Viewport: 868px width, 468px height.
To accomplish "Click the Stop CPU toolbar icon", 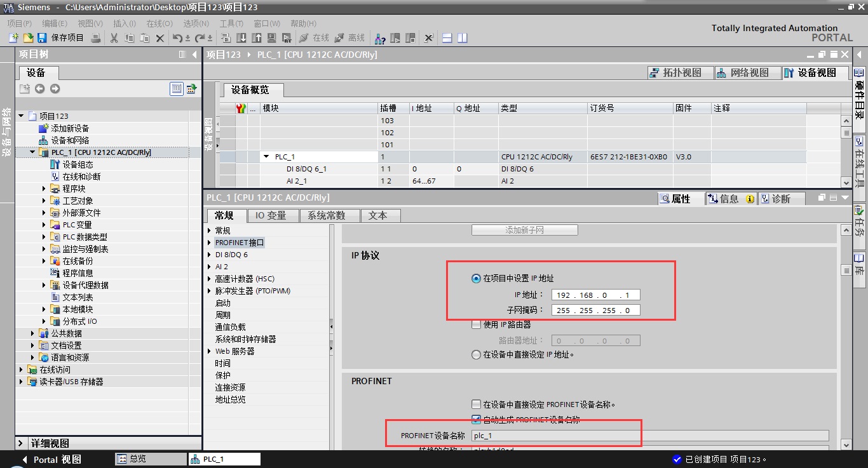I will click(x=410, y=38).
